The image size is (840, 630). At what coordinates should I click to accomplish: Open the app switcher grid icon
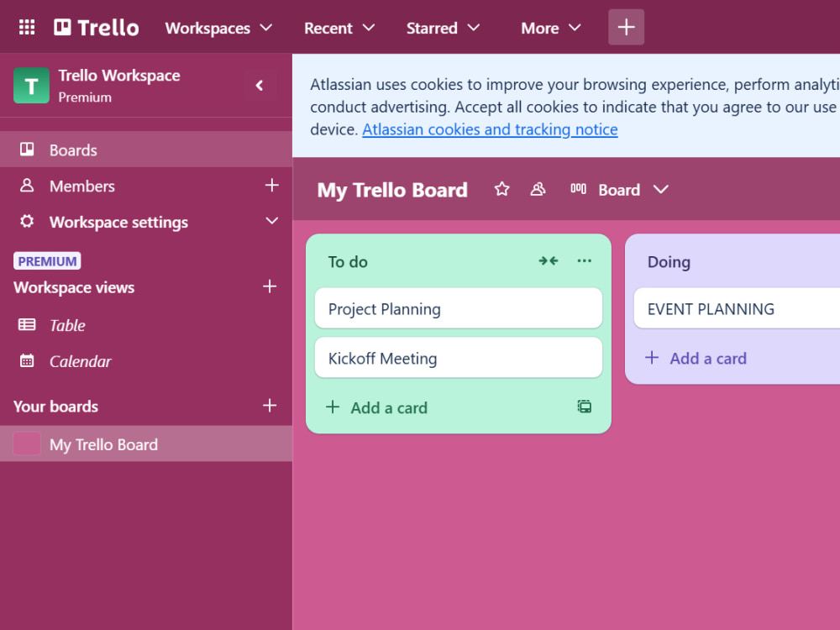point(27,28)
